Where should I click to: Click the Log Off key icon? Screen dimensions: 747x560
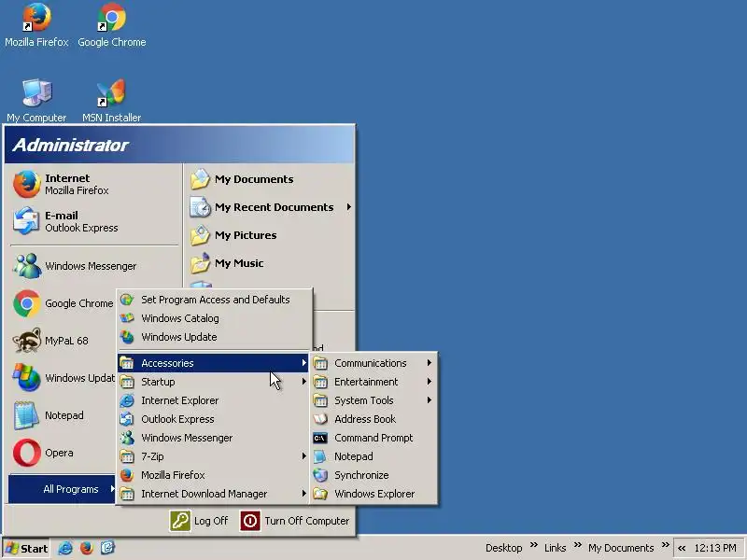click(180, 521)
